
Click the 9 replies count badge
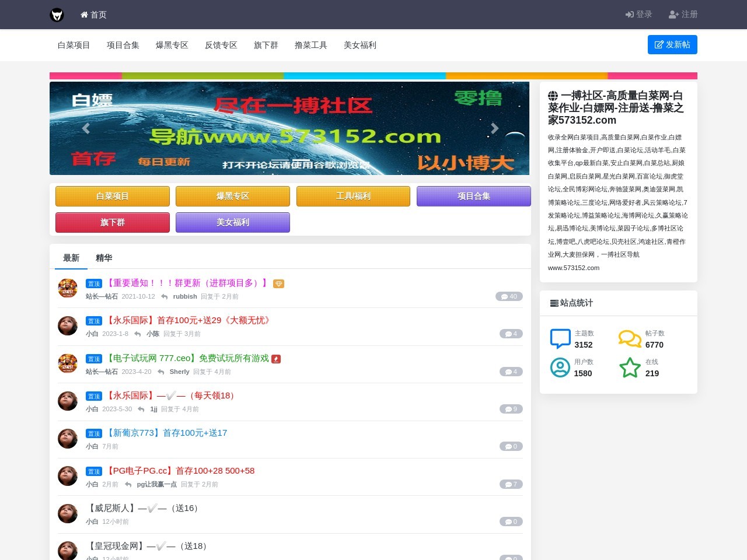[x=511, y=409]
